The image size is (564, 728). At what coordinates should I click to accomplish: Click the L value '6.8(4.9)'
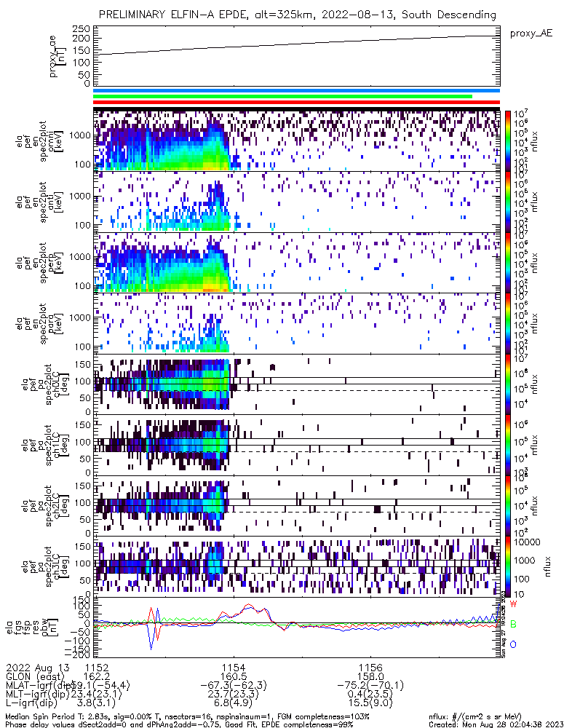tap(234, 703)
